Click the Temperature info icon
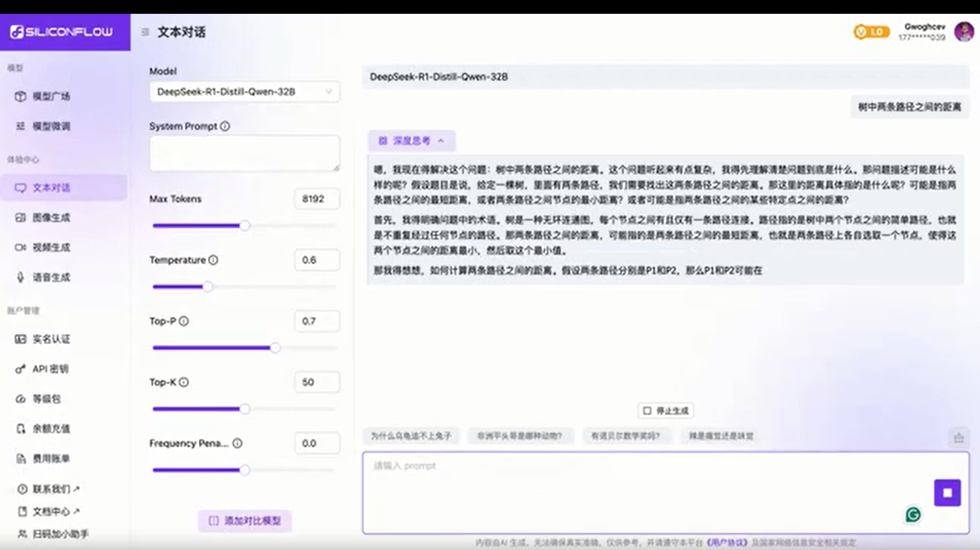Viewport: 980px width, 550px height. pos(213,260)
